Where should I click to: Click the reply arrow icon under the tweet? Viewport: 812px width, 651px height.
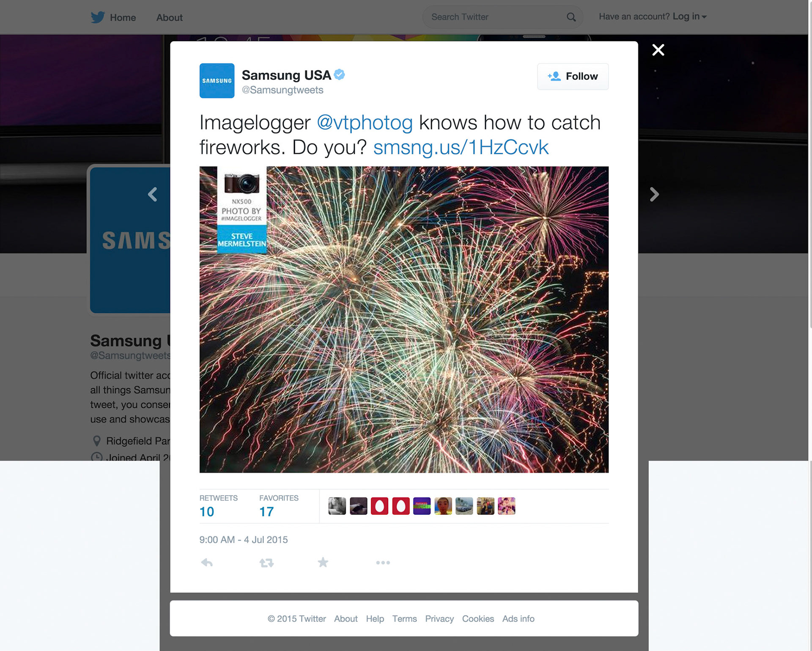tap(207, 563)
